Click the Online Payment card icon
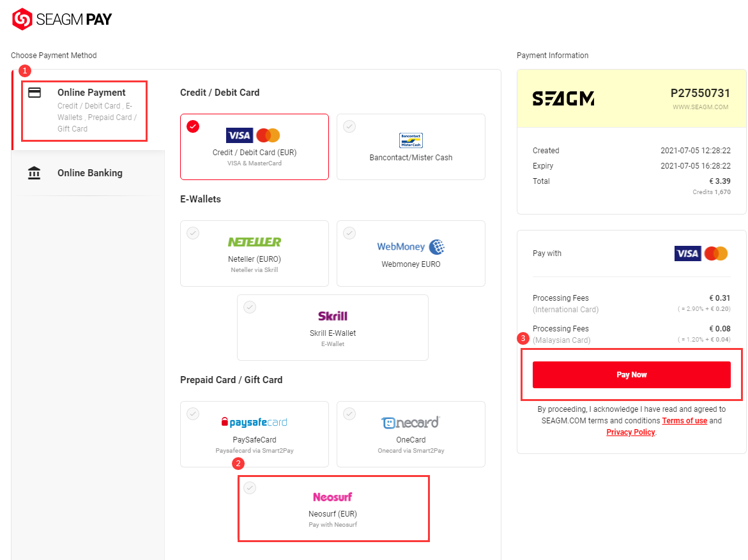The height and width of the screenshot is (560, 748). [34, 93]
